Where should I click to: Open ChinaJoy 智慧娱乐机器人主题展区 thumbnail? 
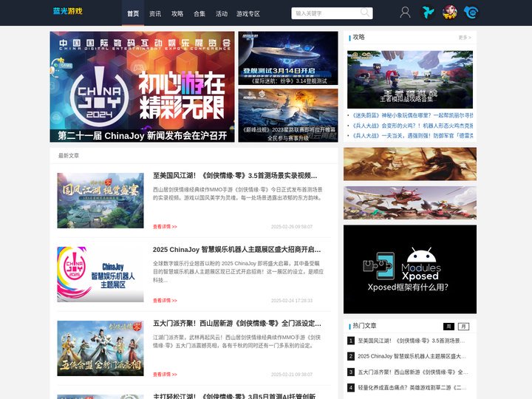(100, 274)
